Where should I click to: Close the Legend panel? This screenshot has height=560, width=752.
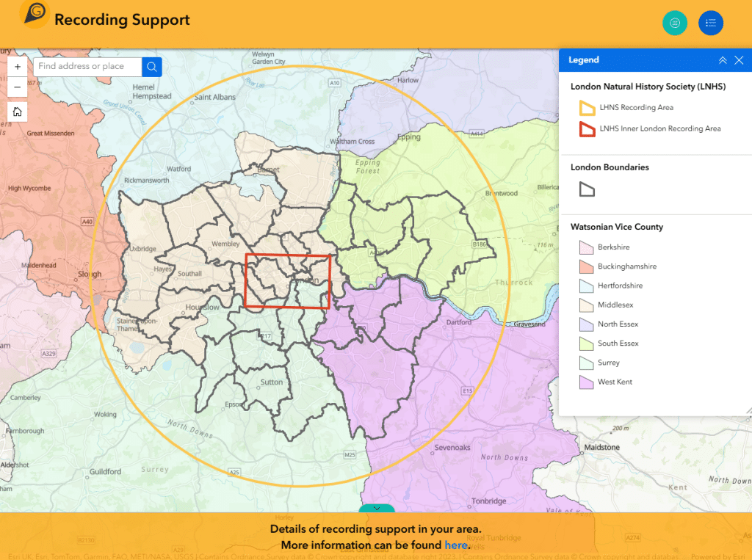tap(739, 60)
